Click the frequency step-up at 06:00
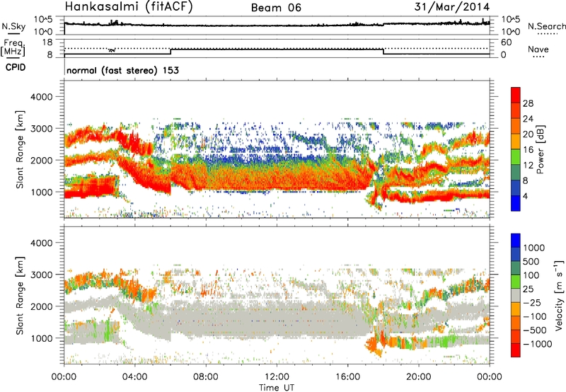The height and width of the screenshot is (392, 566). pos(171,52)
